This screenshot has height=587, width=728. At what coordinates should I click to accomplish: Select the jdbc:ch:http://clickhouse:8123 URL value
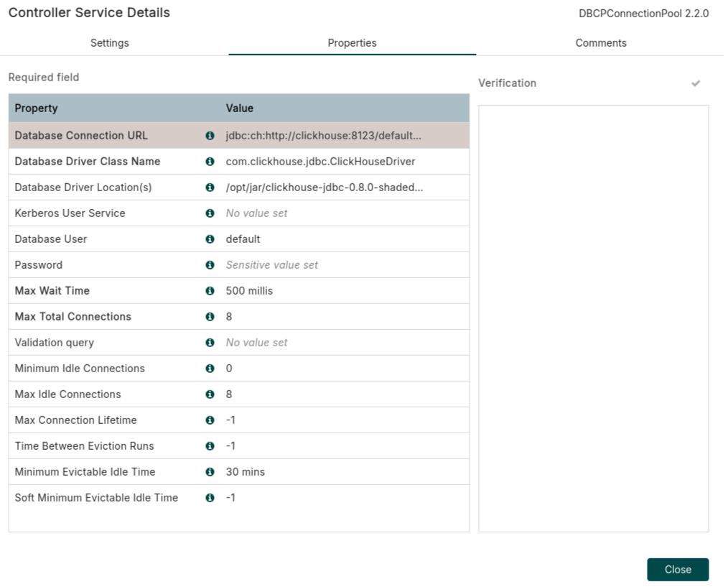tap(324, 136)
